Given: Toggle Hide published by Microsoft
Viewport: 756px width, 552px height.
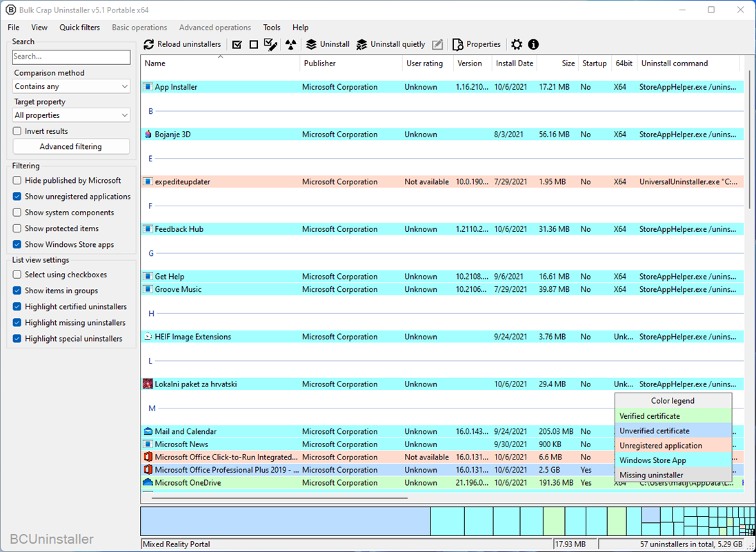Looking at the screenshot, I should tap(17, 180).
